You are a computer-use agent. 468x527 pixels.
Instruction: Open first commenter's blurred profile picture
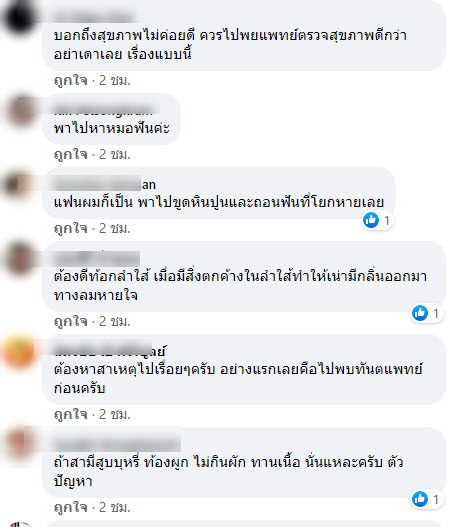(19, 17)
